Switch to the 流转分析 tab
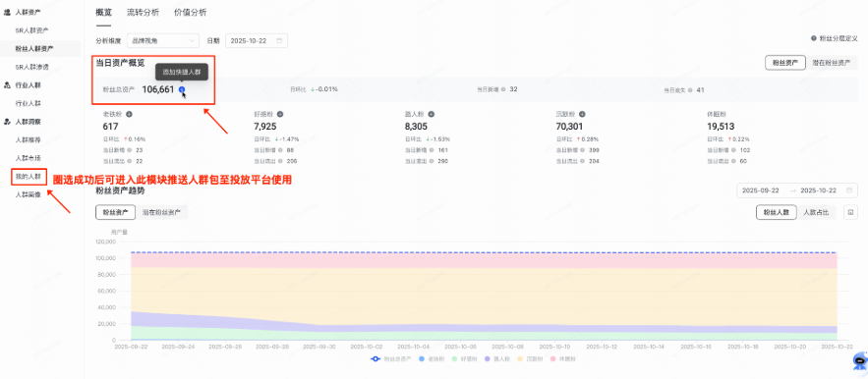The image size is (868, 379). pyautogui.click(x=143, y=12)
